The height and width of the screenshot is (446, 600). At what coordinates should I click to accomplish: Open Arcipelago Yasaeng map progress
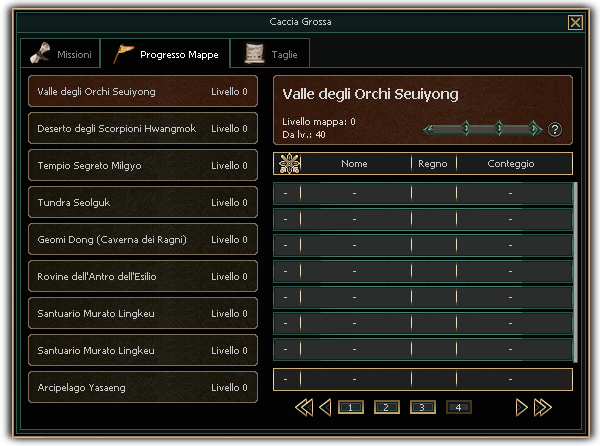[x=142, y=387]
